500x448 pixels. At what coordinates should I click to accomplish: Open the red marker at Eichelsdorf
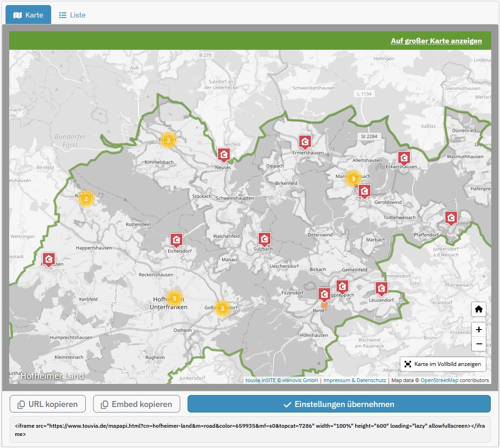[176, 240]
